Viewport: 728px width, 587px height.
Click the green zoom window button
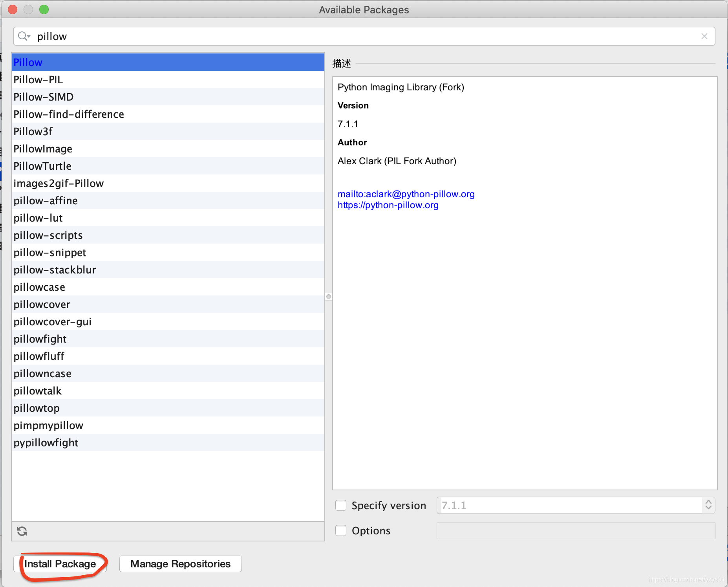[x=44, y=9]
